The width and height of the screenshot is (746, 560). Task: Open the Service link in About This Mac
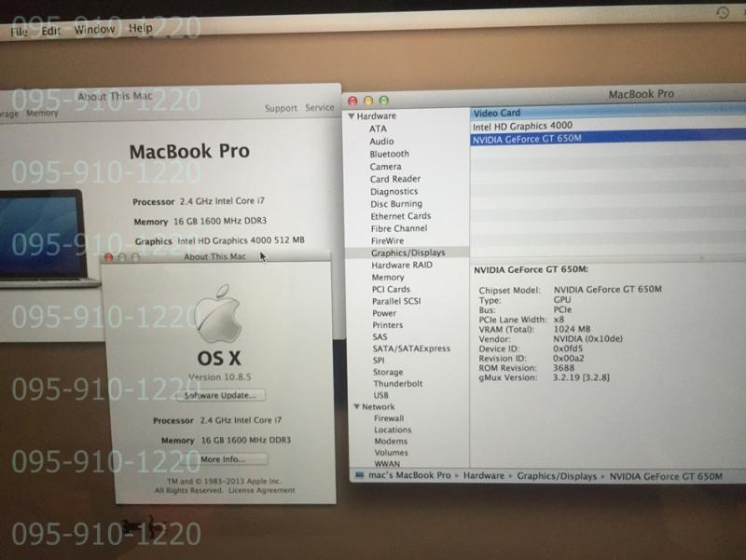click(x=319, y=107)
